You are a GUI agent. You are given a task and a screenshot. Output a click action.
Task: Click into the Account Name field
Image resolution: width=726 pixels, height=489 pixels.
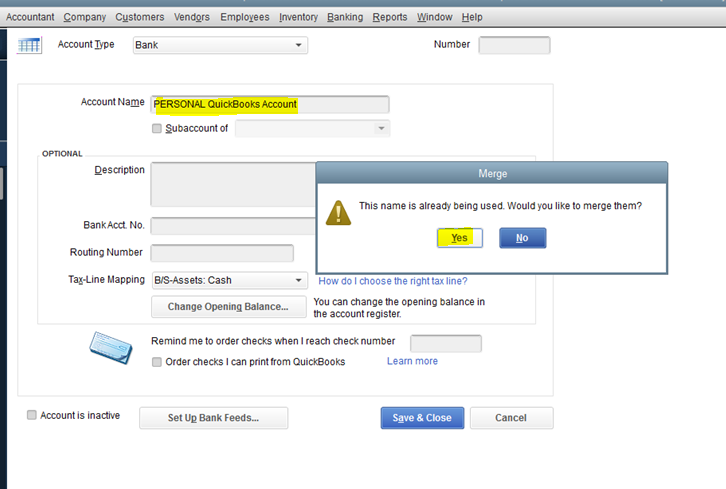[270, 104]
